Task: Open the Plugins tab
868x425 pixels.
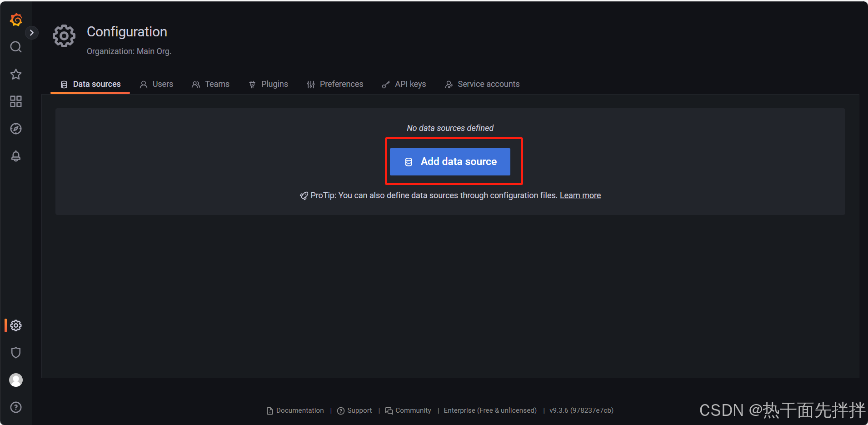Action: coord(268,84)
